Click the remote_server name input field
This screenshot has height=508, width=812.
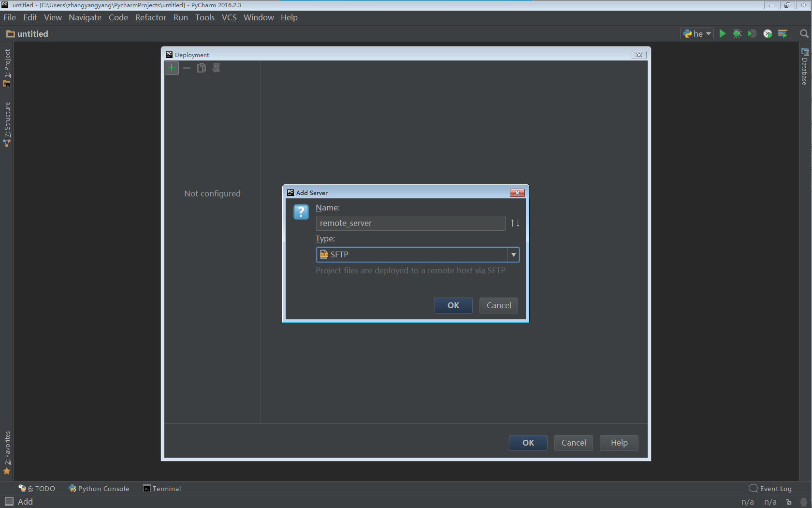[410, 223]
